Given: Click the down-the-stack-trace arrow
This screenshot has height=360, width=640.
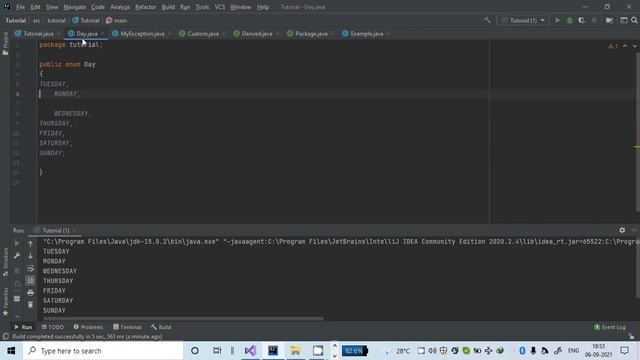Looking at the screenshot, I should click(x=30, y=256).
